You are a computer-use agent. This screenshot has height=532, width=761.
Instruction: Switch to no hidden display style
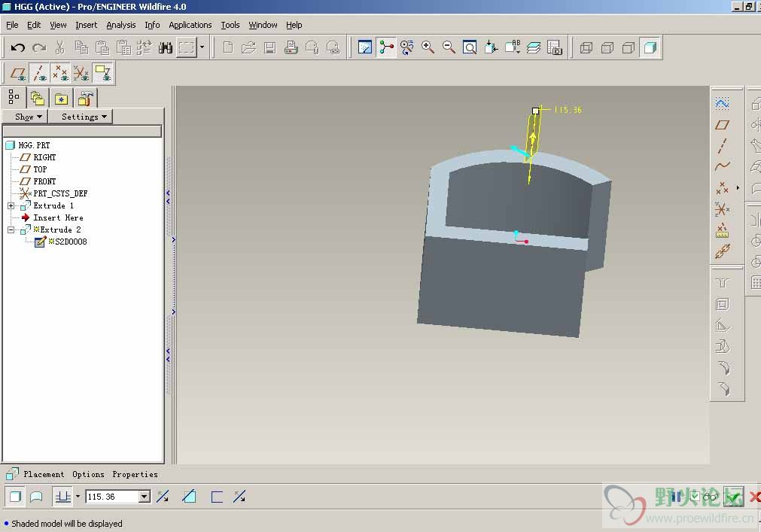coord(628,47)
